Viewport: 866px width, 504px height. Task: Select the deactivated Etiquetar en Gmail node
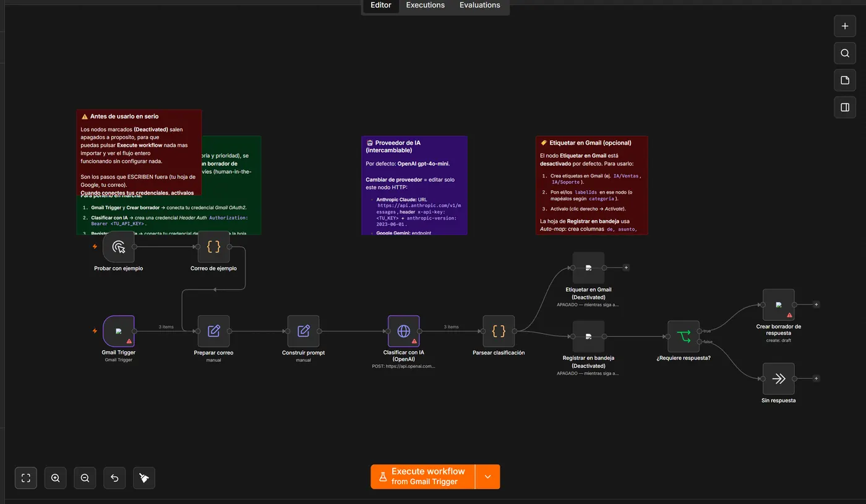click(589, 268)
